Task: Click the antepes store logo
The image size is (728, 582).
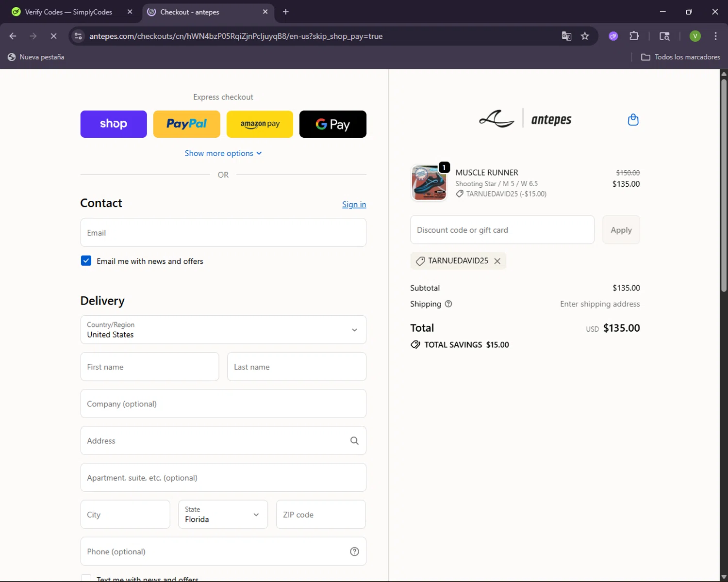Action: click(525, 119)
